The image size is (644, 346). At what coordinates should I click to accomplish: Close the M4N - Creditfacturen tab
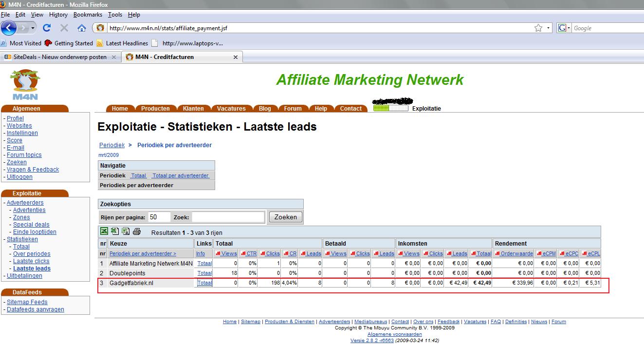(236, 57)
